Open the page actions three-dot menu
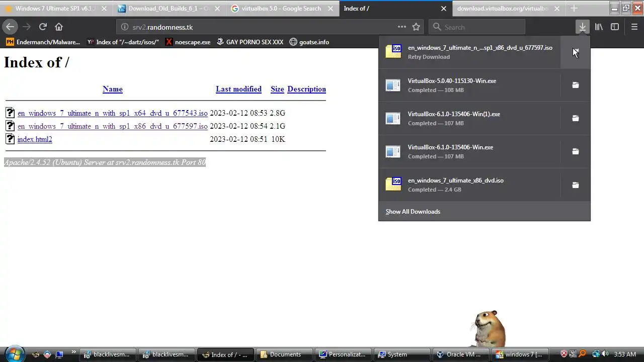 click(401, 27)
